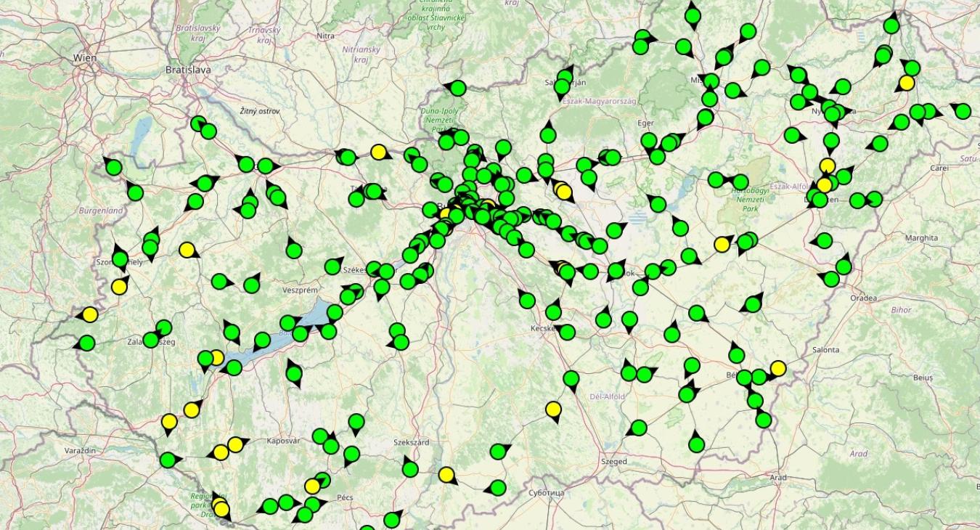Viewport: 980px width, 530px height.
Task: Select yellow marker south of Hortobágyi Nemzeti Park
Action: [x=722, y=245]
